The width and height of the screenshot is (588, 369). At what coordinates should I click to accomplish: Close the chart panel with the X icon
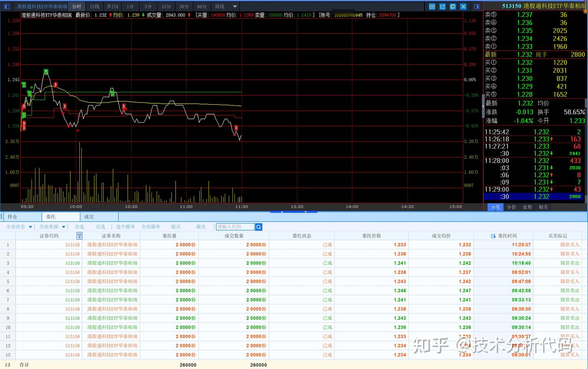tap(463, 7)
